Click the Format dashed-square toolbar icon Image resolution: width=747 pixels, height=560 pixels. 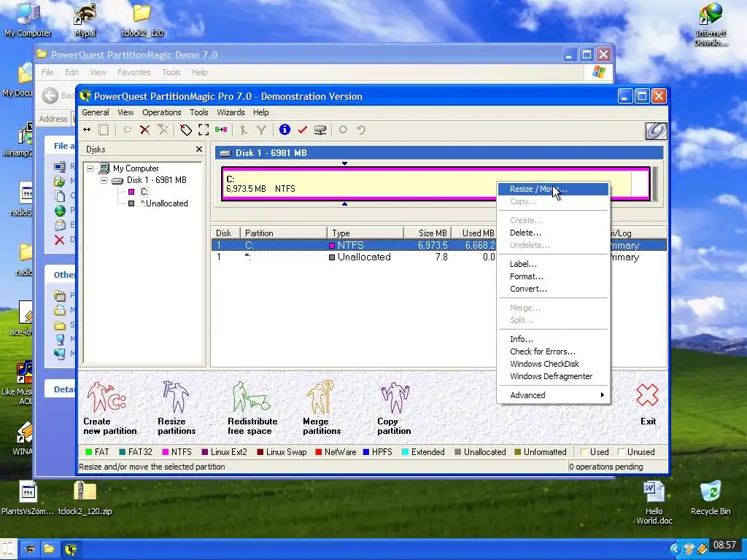click(204, 130)
